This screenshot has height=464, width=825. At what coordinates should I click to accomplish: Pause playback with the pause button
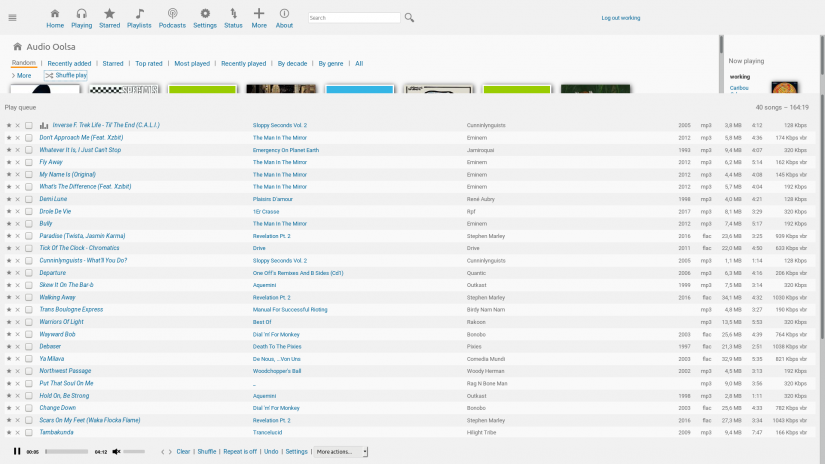point(17,451)
